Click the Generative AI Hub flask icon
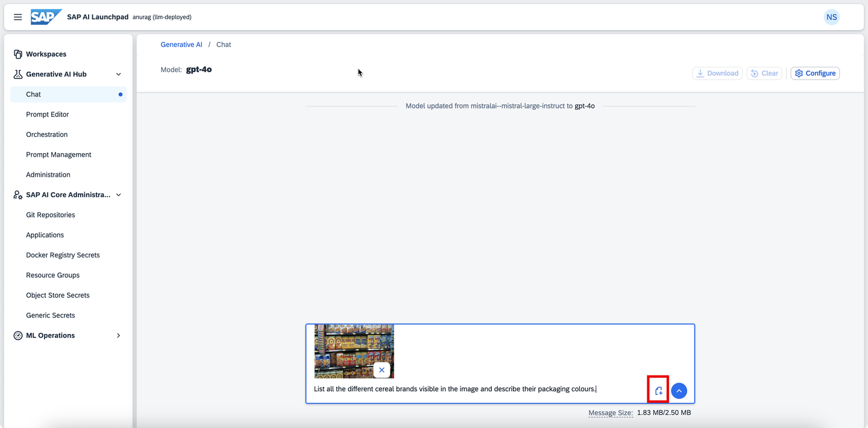 18,74
